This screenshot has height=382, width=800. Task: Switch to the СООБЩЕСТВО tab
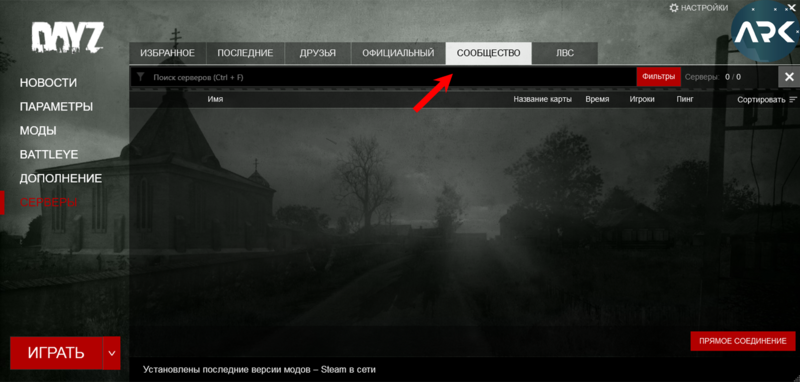click(488, 53)
